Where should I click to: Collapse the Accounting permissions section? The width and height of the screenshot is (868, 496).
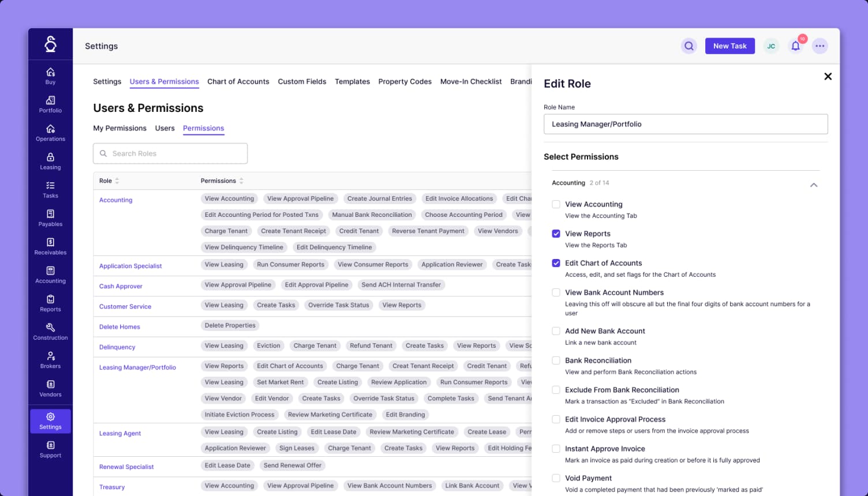pyautogui.click(x=814, y=185)
